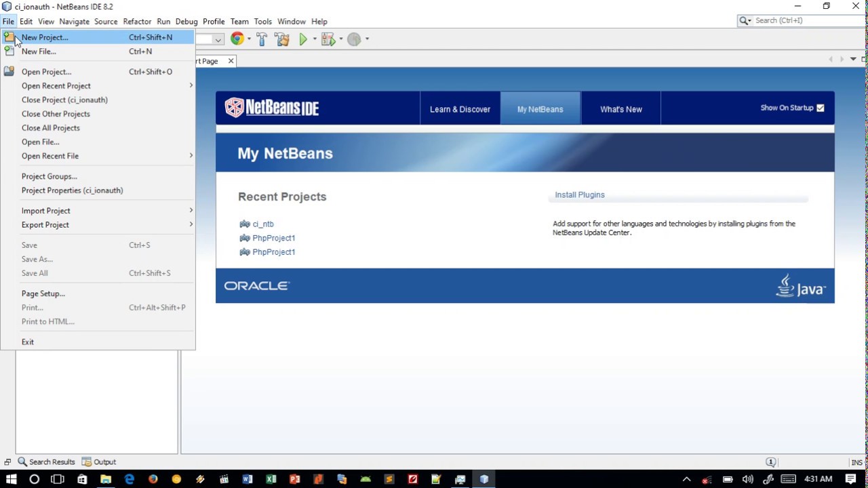Expand the Import Project submenu arrow
The width and height of the screenshot is (868, 488).
tap(191, 210)
